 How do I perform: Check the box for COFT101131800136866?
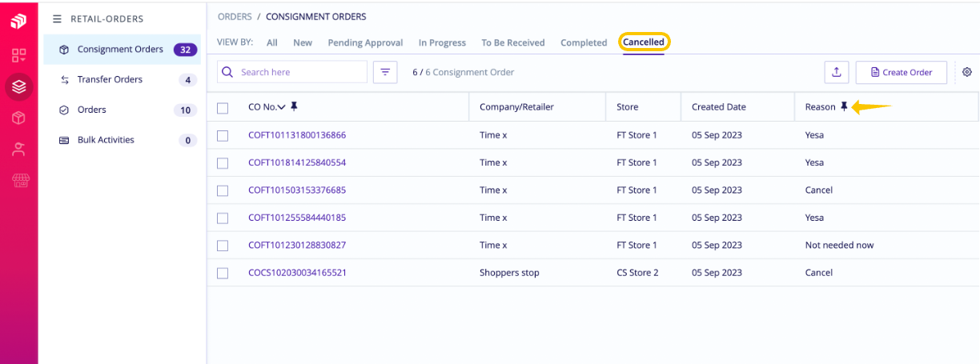coord(223,135)
